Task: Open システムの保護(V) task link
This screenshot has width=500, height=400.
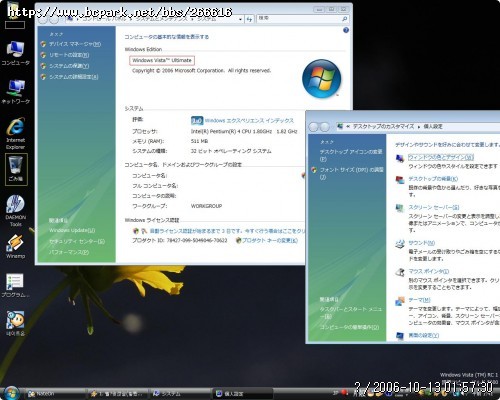Action: pyautogui.click(x=69, y=66)
